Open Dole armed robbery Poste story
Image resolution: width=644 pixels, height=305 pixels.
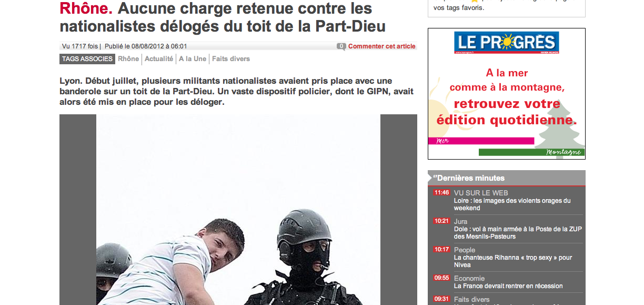pos(518,233)
